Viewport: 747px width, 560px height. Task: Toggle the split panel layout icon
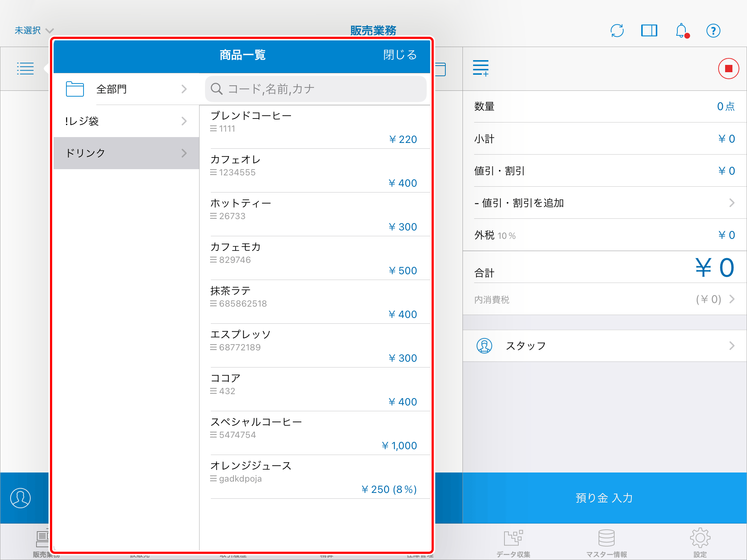(649, 31)
